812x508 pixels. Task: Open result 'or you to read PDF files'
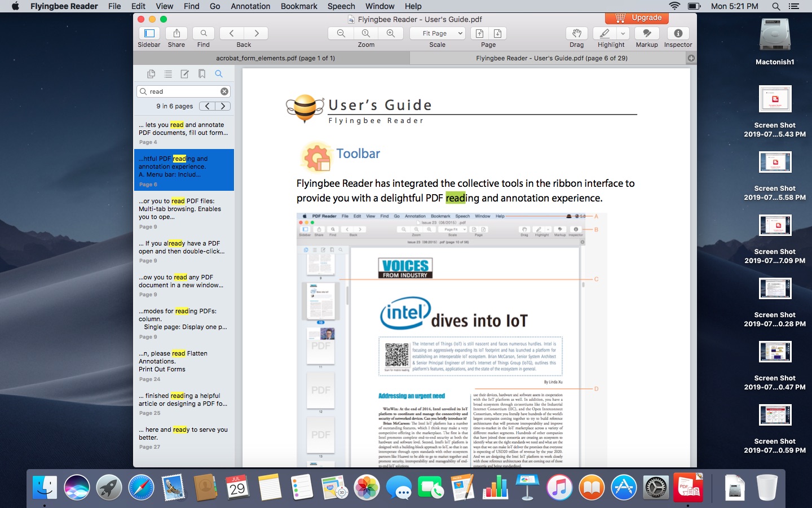click(183, 213)
